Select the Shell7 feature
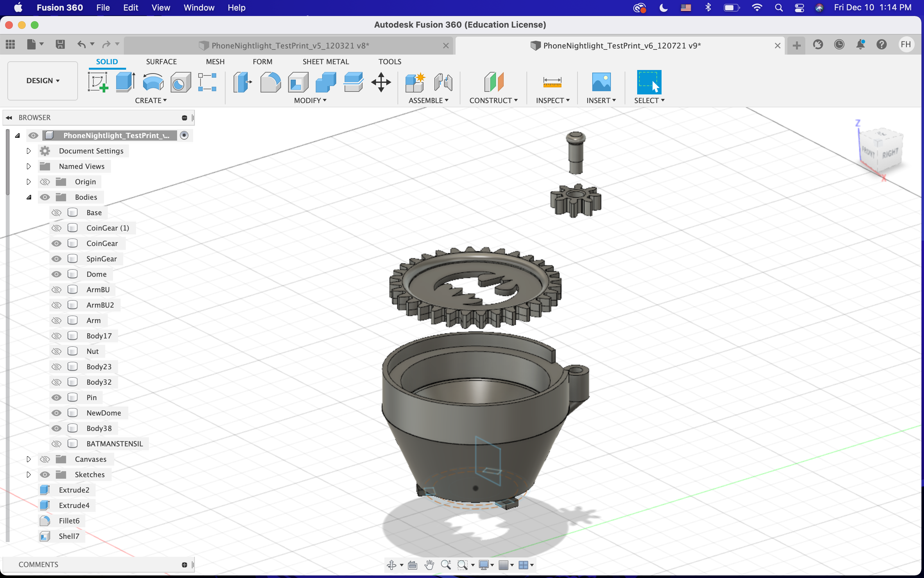The height and width of the screenshot is (578, 924). 62,536
